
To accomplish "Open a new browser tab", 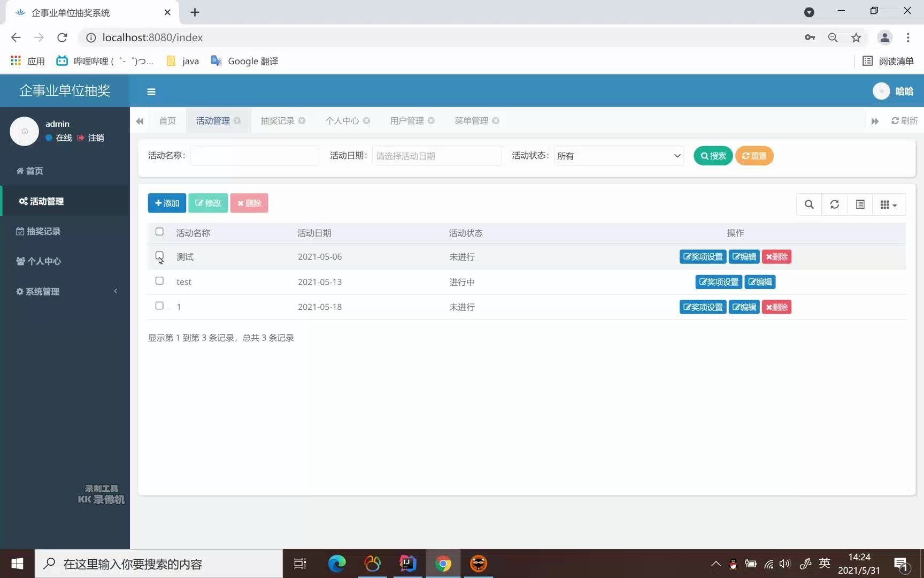I will point(195,12).
